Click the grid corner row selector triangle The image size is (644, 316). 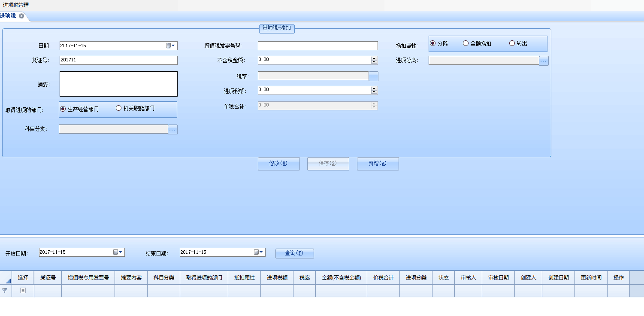coord(8,280)
